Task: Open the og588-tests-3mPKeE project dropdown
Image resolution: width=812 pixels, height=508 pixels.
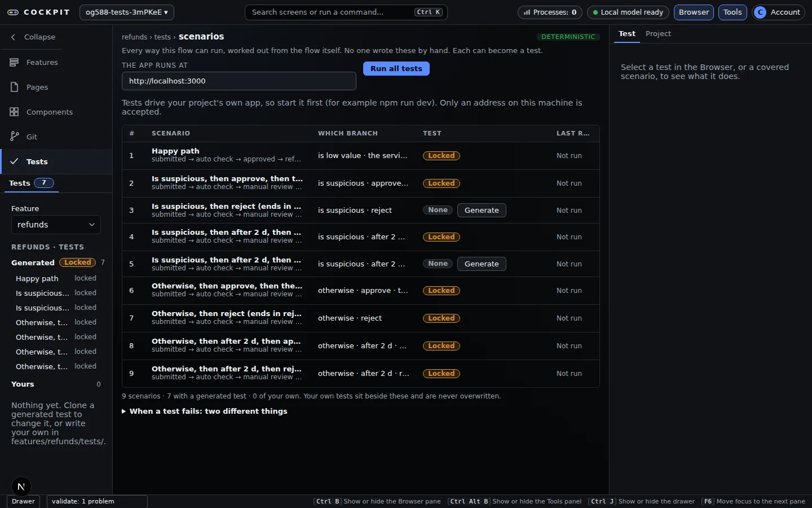Action: point(126,12)
